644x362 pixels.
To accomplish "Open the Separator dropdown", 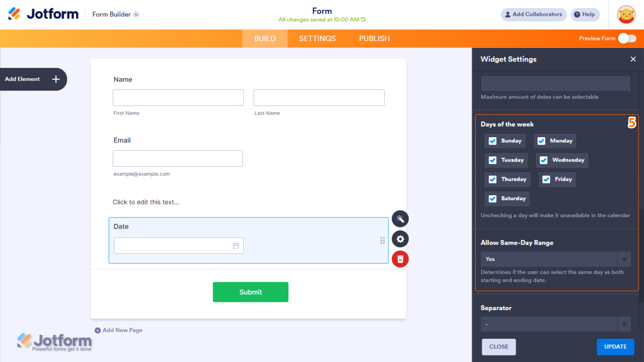I will click(555, 324).
